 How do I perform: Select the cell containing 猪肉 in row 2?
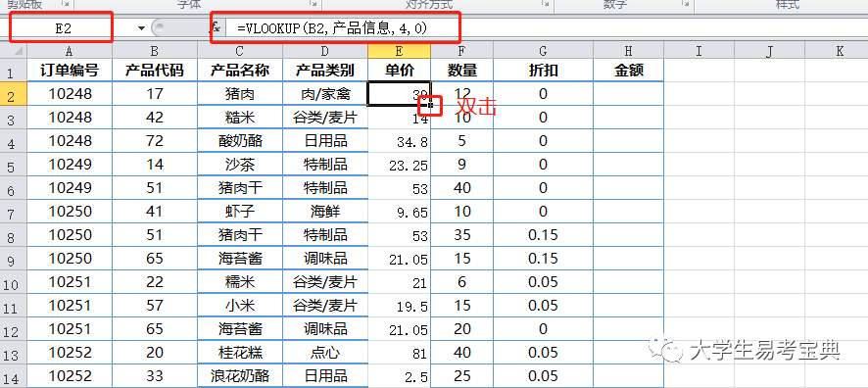tap(240, 94)
